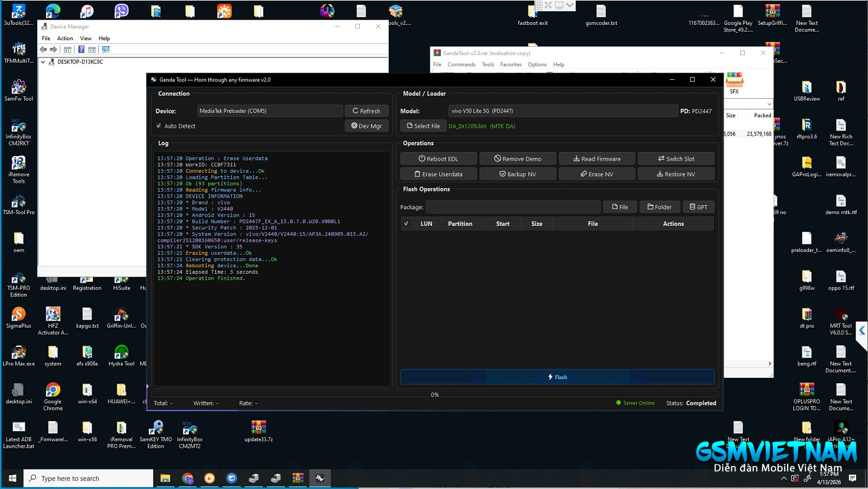Open the Device dropdown showing MediaTek Preloader
Image resolution: width=868 pixels, height=489 pixels.
click(269, 111)
